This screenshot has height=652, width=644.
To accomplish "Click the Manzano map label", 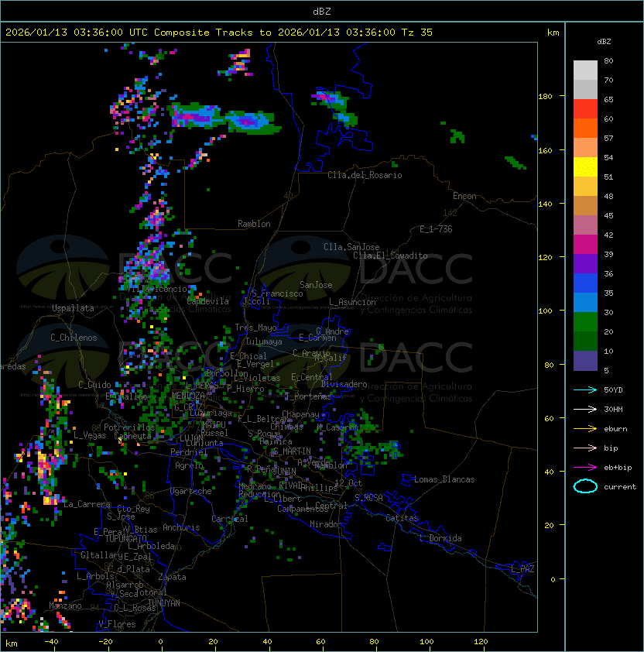I will [65, 606].
